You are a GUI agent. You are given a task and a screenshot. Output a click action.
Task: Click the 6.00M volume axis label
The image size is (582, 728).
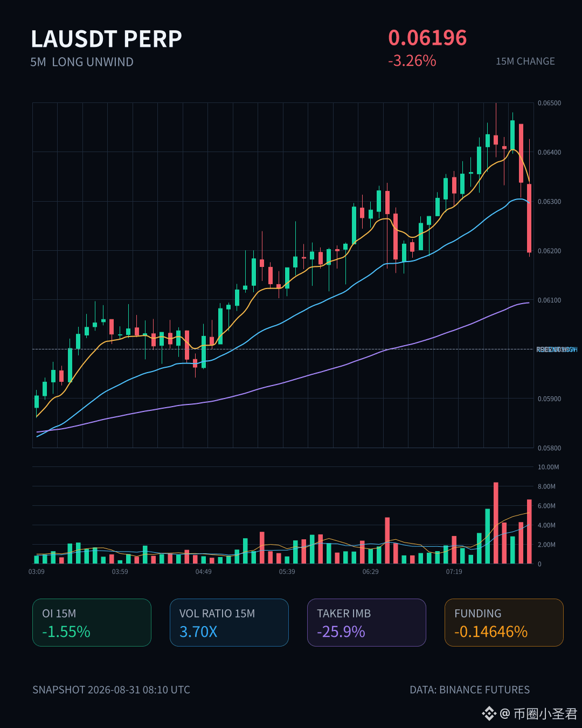click(546, 506)
